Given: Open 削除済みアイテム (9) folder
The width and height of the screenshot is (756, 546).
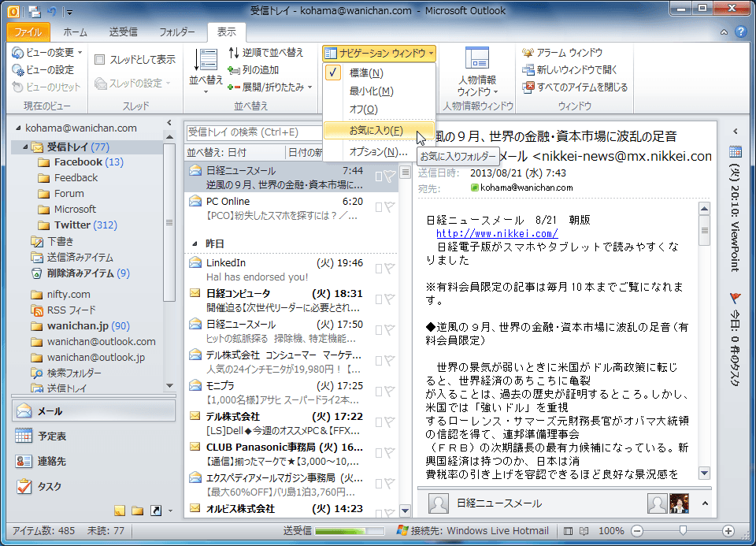Looking at the screenshot, I should point(80,273).
